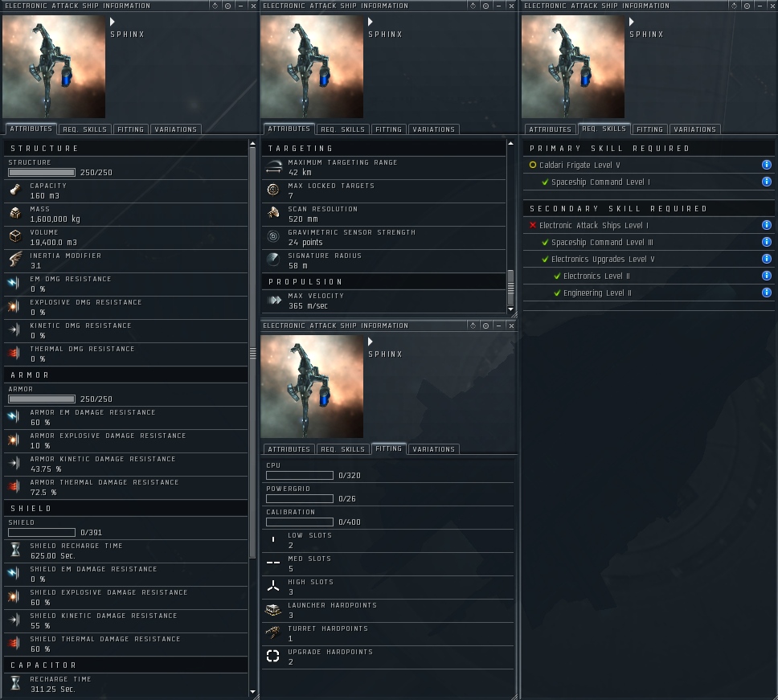This screenshot has width=778, height=700.
Task: Click the Low Slots icon
Action: pyautogui.click(x=273, y=540)
